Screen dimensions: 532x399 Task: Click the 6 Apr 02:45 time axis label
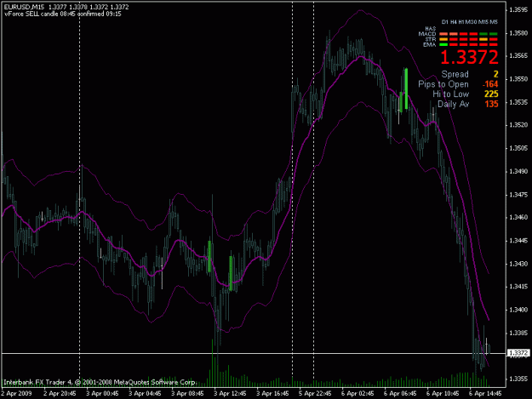tap(358, 394)
